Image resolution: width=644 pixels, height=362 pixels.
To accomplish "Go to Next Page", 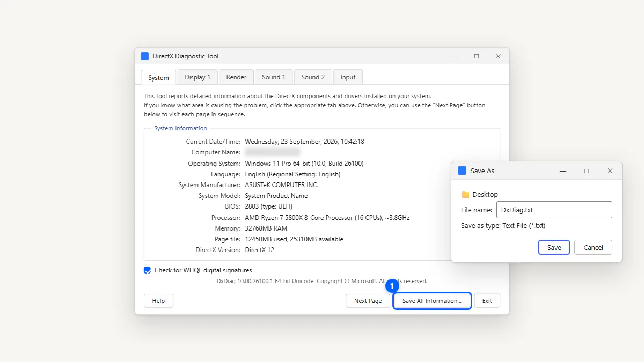I will (368, 301).
